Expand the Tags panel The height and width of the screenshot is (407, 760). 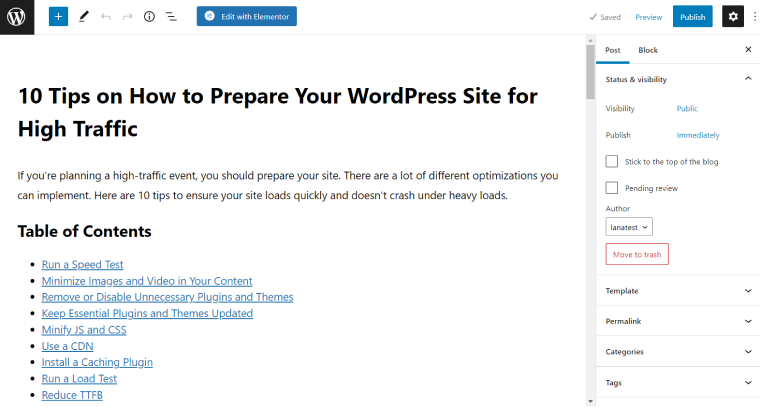678,382
